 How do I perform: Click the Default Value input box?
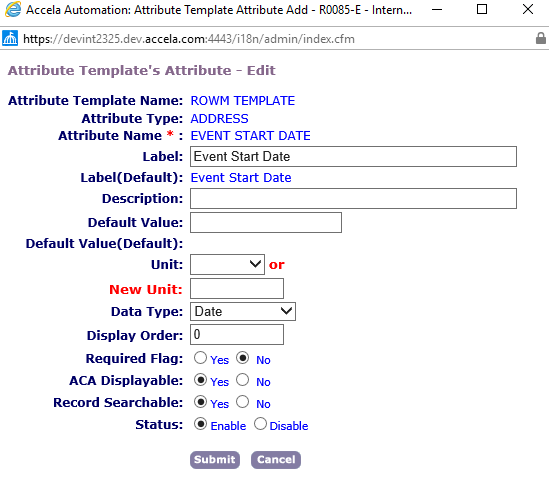[266, 222]
